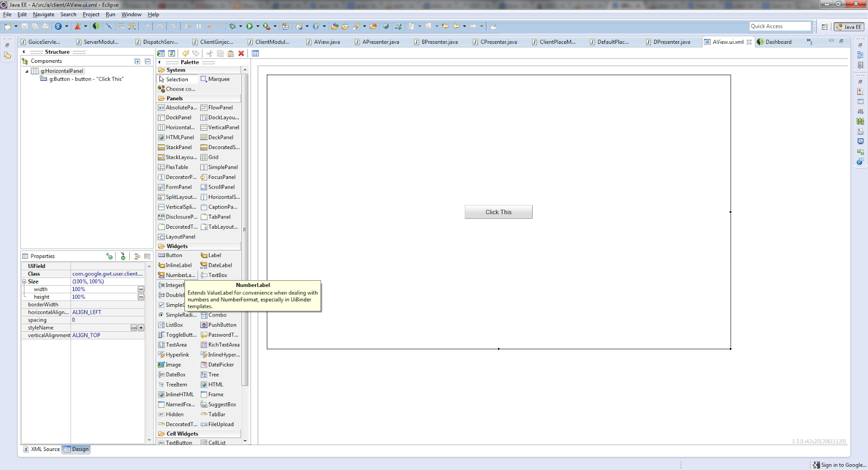This screenshot has height=470, width=868.
Task: Click the Debug bug icon in toolbar
Action: click(233, 26)
